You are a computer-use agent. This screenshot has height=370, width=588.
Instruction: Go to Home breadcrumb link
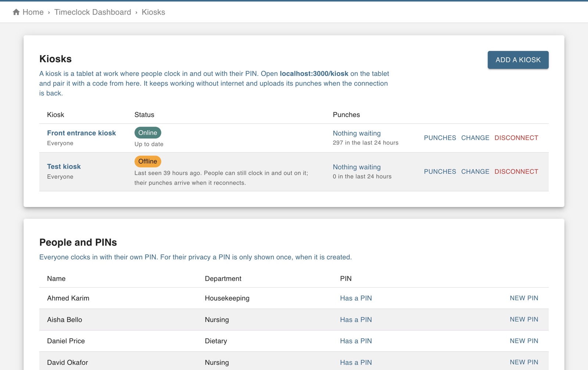[x=33, y=12]
